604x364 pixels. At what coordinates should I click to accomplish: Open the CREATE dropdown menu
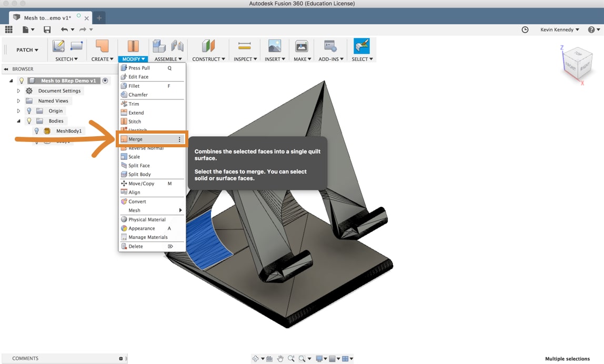point(102,59)
